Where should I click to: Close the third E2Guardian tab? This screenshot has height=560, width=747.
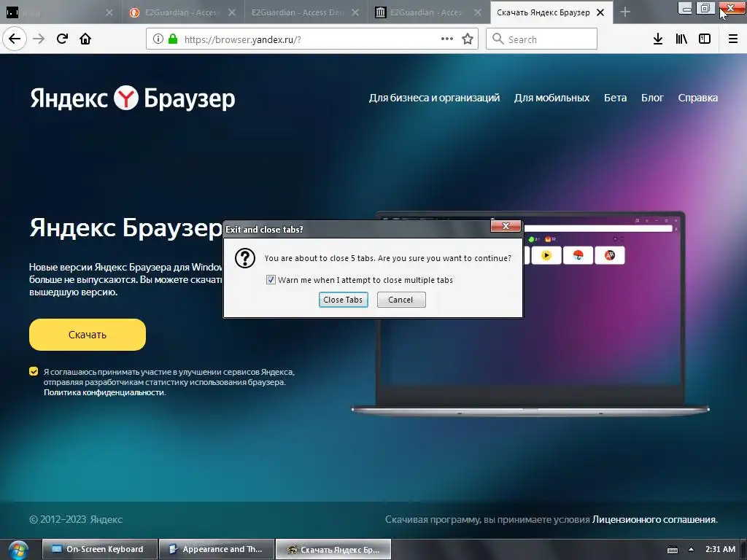coord(355,13)
